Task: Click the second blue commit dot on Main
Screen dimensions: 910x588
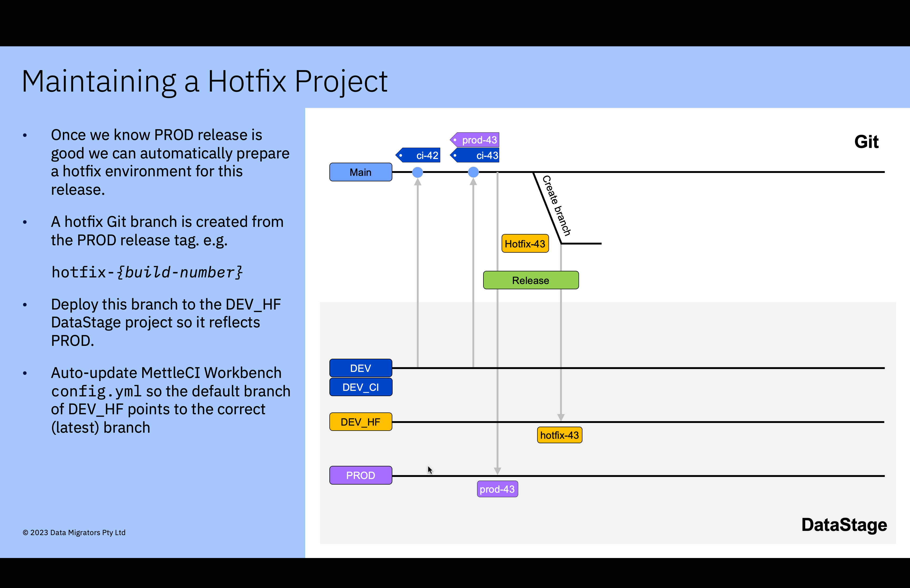Action: pos(473,172)
